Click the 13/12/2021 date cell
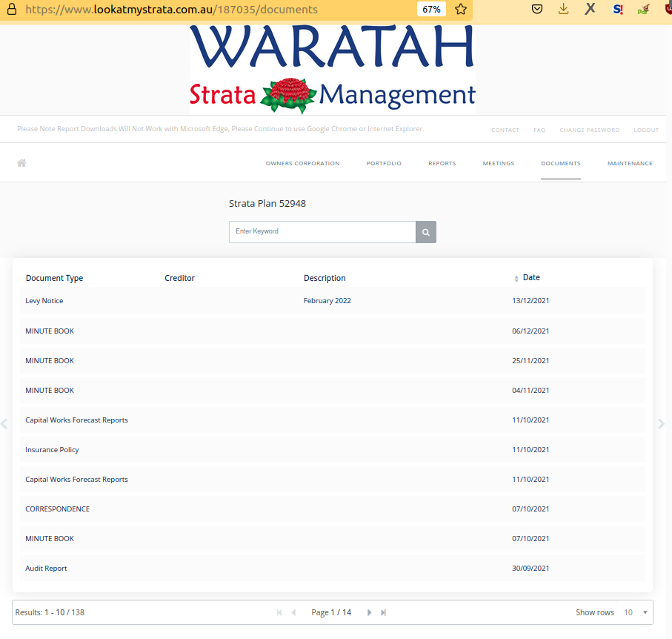Image resolution: width=672 pixels, height=639 pixels. click(530, 301)
